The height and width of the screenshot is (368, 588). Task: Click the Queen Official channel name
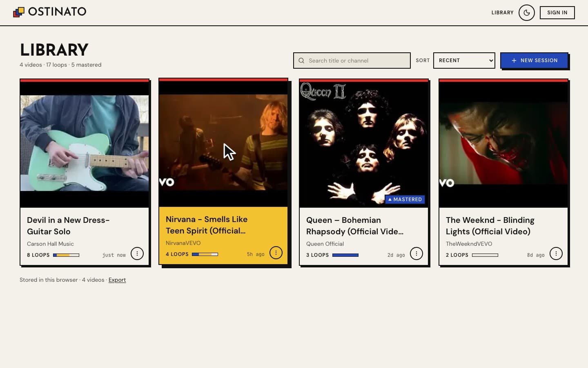pos(325,244)
